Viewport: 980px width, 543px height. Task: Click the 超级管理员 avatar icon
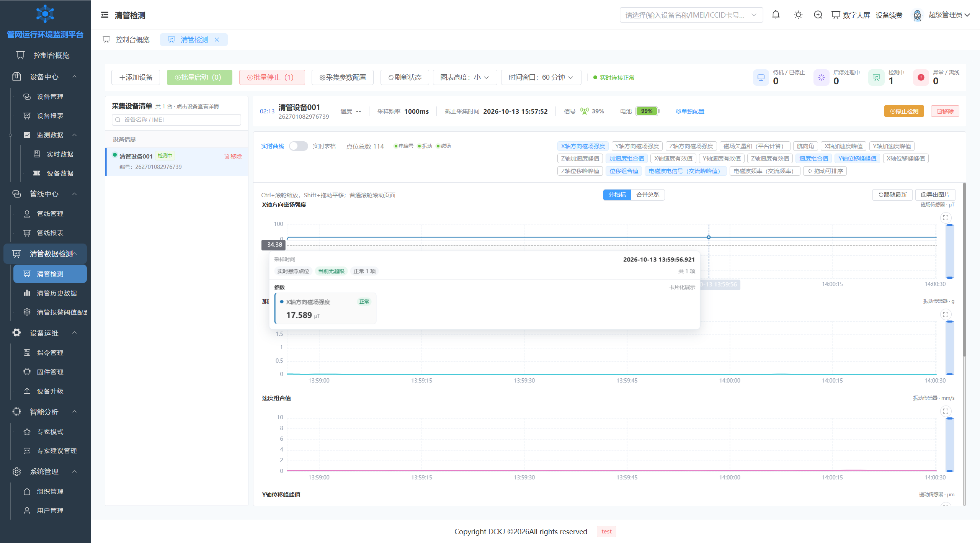click(x=917, y=15)
